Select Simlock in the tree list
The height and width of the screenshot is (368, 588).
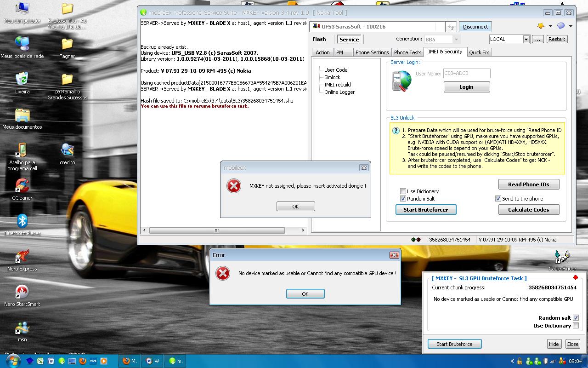coord(332,77)
